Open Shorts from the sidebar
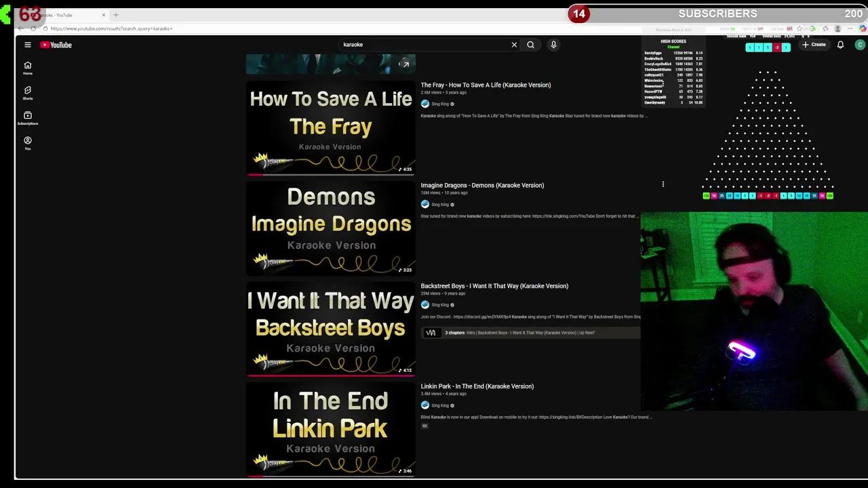The image size is (868, 488). point(28,93)
